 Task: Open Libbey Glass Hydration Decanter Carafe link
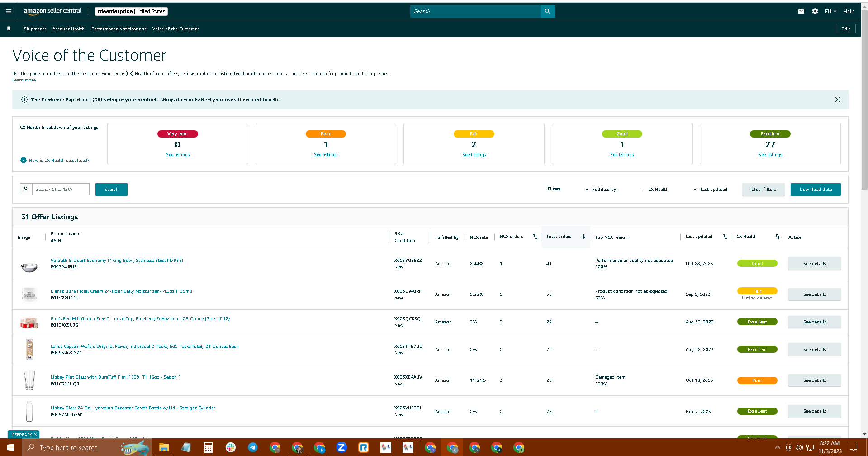[x=133, y=408]
